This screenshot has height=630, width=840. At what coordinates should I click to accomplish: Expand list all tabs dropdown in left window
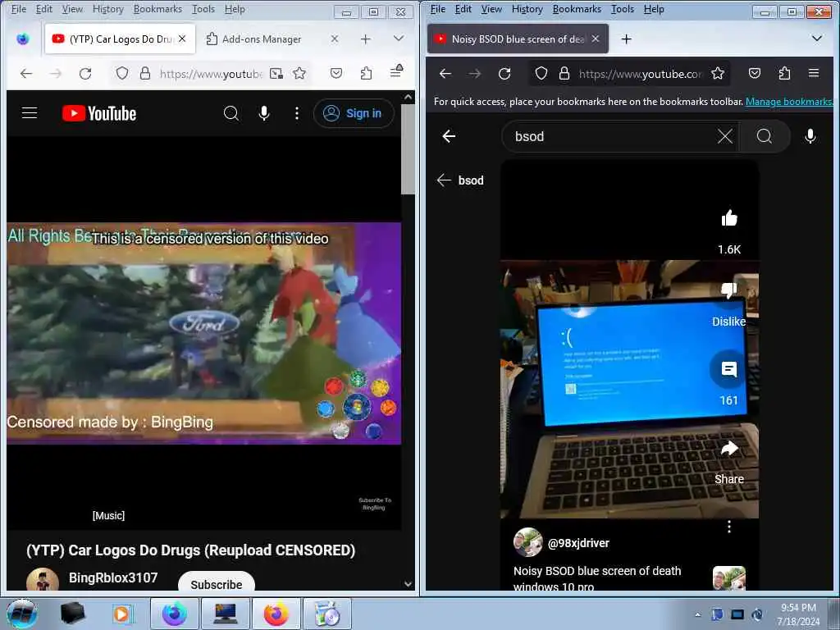398,39
